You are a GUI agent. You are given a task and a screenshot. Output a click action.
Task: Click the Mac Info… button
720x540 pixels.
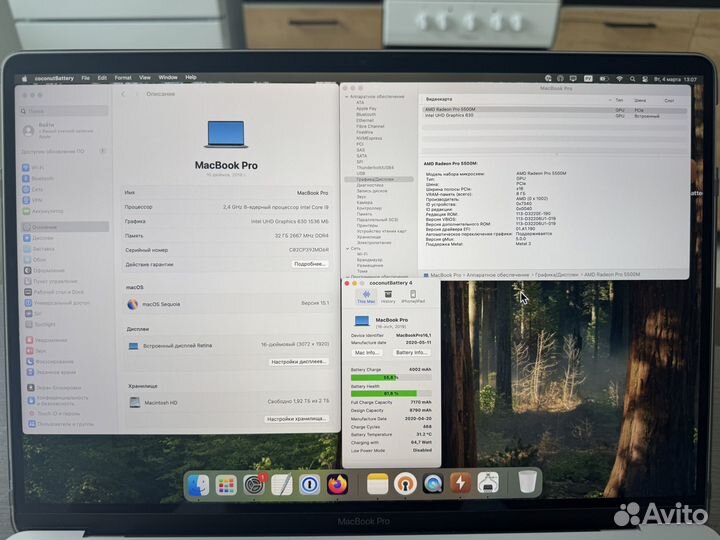(367, 353)
